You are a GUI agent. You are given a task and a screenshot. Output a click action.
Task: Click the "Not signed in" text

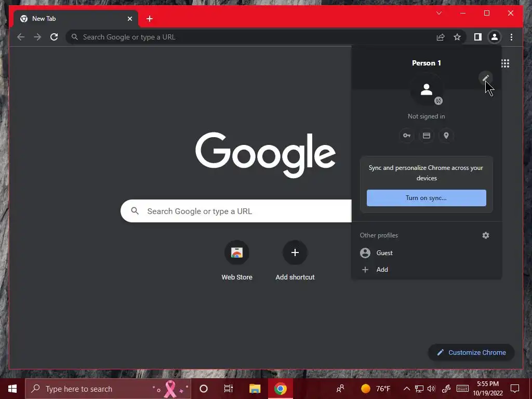coord(427,116)
